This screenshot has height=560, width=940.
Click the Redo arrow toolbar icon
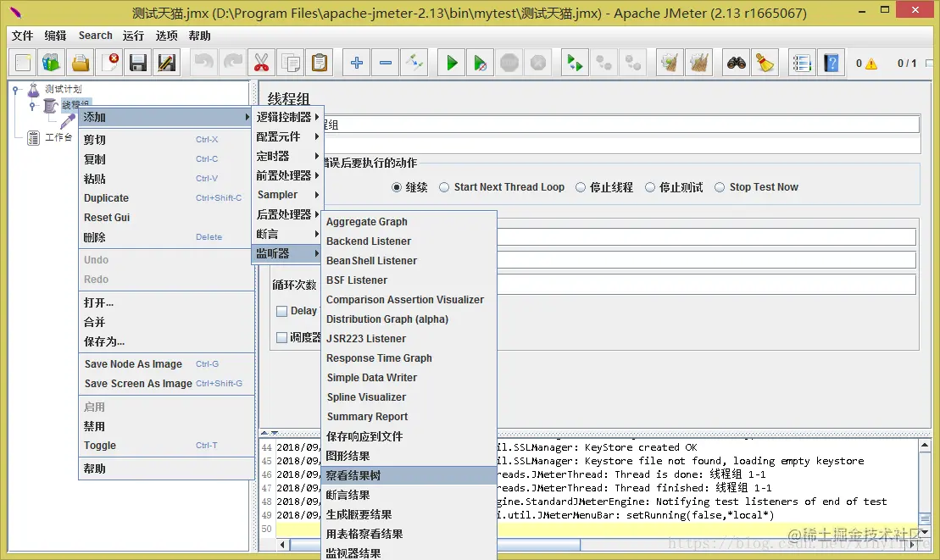(232, 63)
